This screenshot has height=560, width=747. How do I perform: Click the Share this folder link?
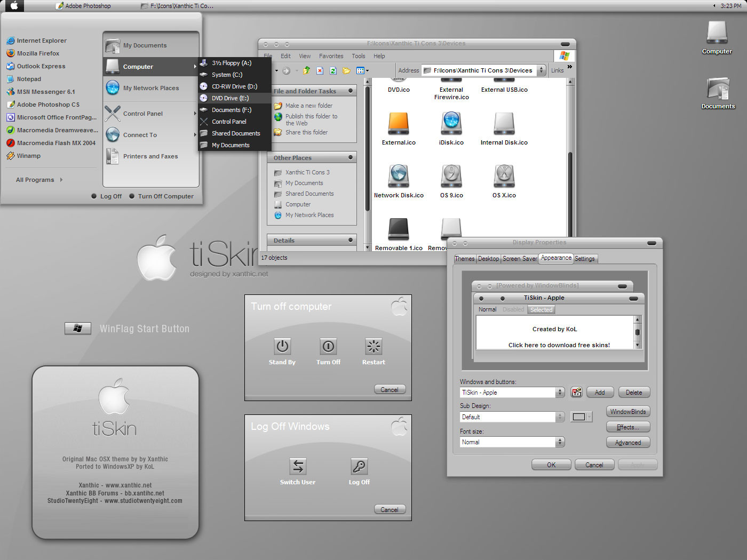[x=306, y=132]
